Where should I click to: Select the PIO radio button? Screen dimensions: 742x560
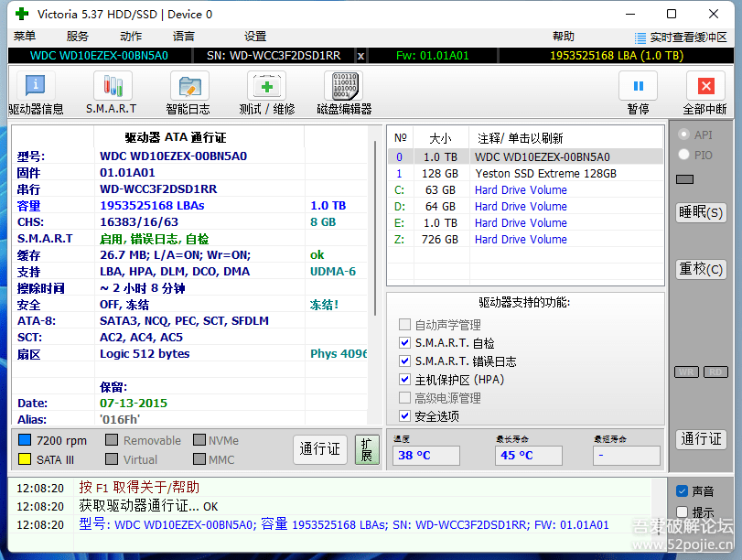point(683,155)
